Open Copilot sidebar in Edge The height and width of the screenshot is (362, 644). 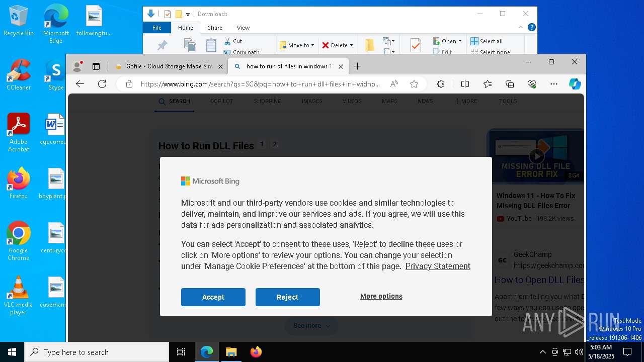(575, 84)
